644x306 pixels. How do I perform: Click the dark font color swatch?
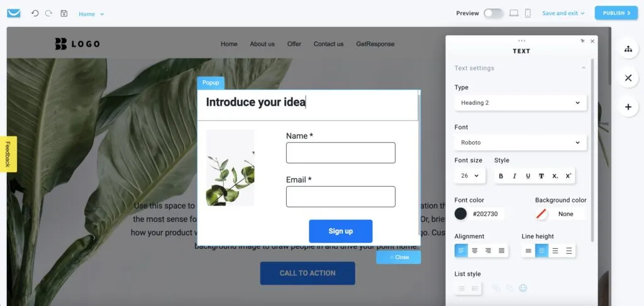point(461,214)
